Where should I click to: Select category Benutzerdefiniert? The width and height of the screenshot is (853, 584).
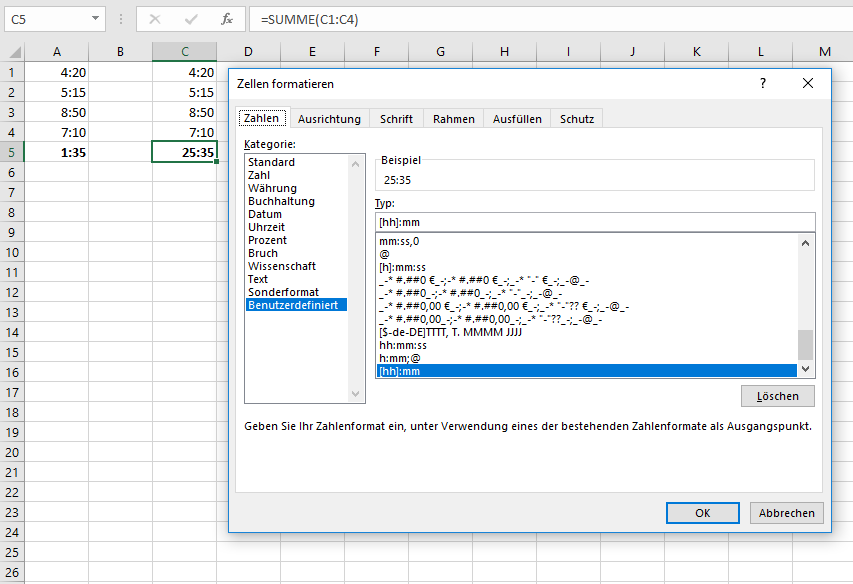[x=296, y=305]
